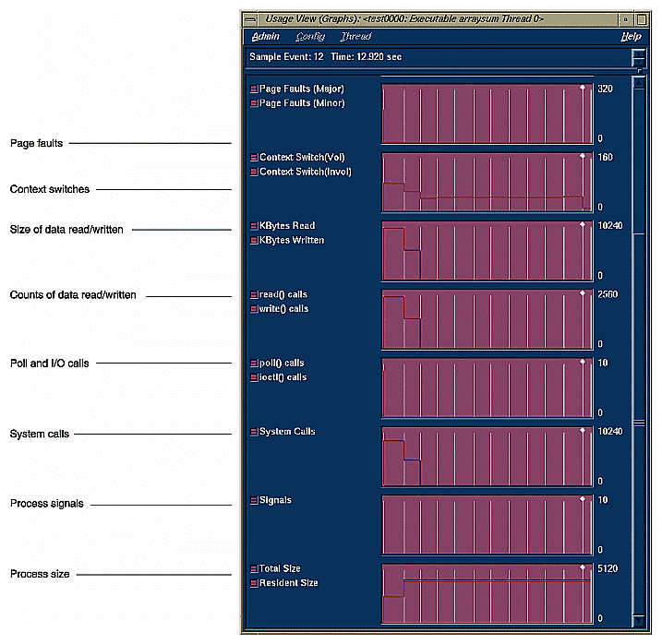Click the 2560 scale value on read/write graph

608,294
